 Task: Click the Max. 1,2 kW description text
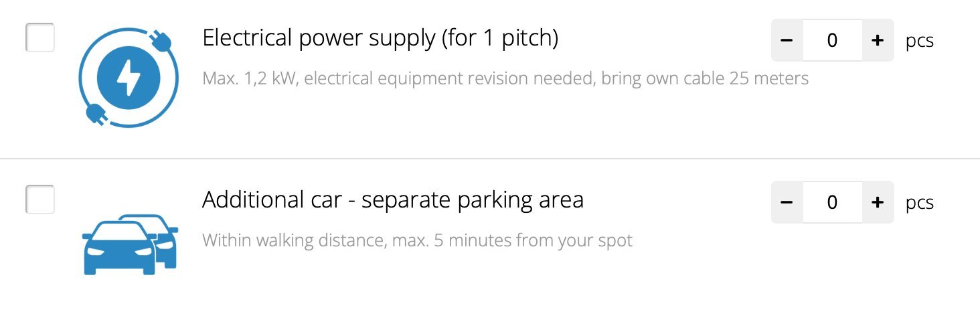pyautogui.click(x=505, y=79)
